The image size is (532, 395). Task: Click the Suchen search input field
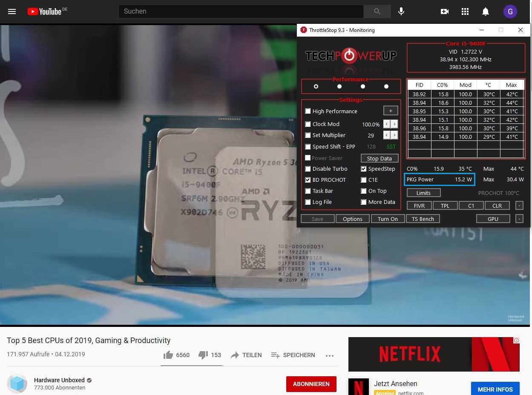(241, 11)
